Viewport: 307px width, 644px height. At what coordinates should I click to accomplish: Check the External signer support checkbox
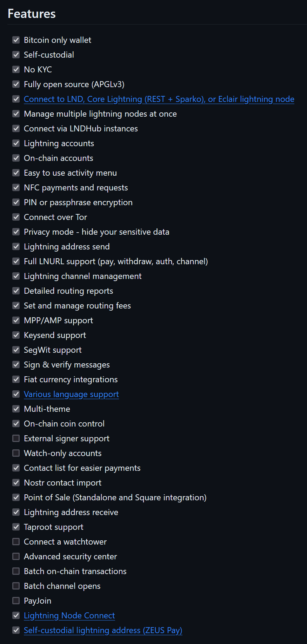[16, 438]
